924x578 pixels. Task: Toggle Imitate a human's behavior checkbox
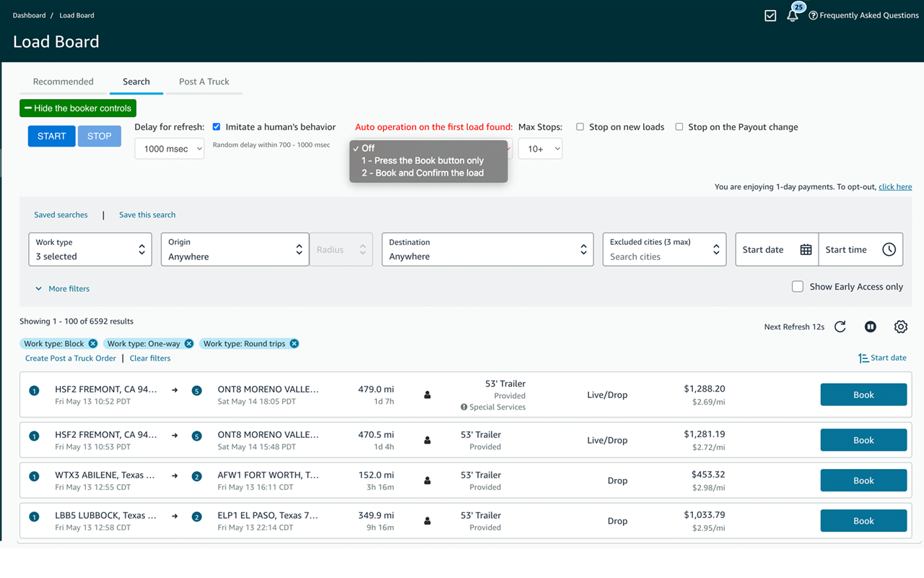(x=217, y=127)
